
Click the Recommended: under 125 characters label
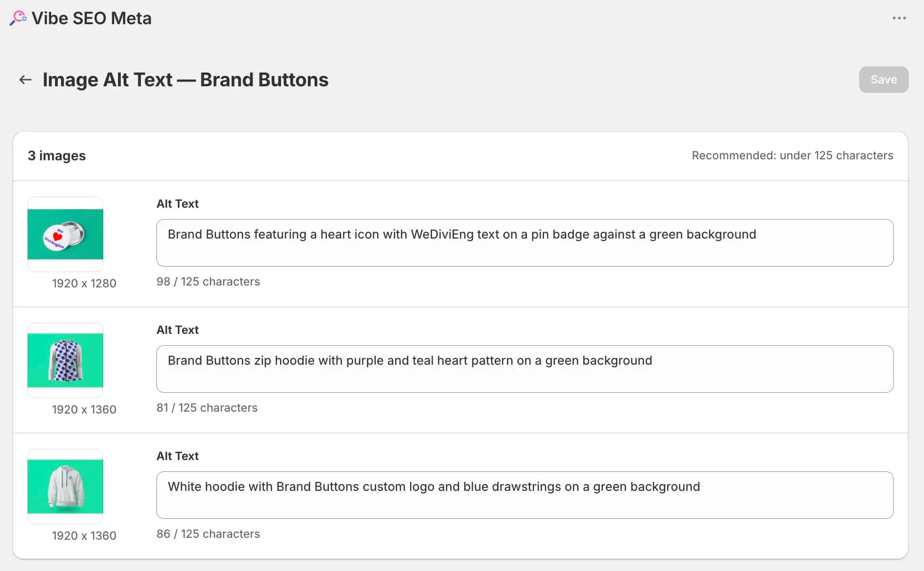point(792,155)
